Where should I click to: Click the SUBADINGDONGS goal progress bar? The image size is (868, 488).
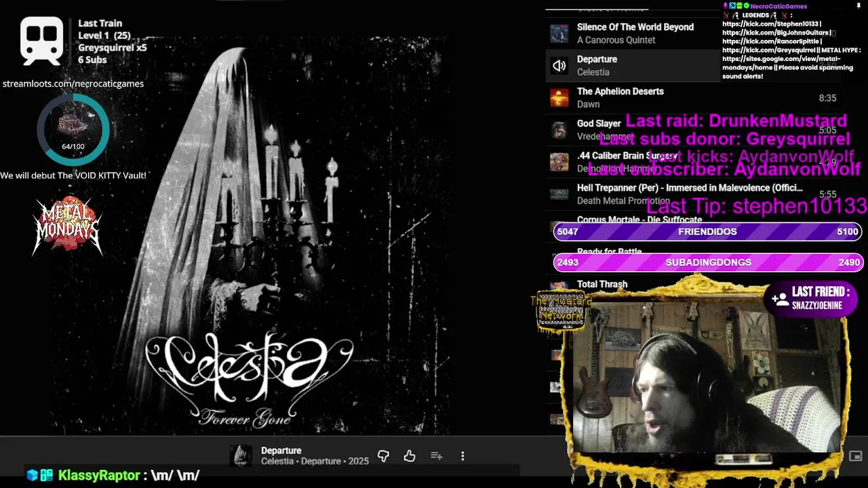707,262
